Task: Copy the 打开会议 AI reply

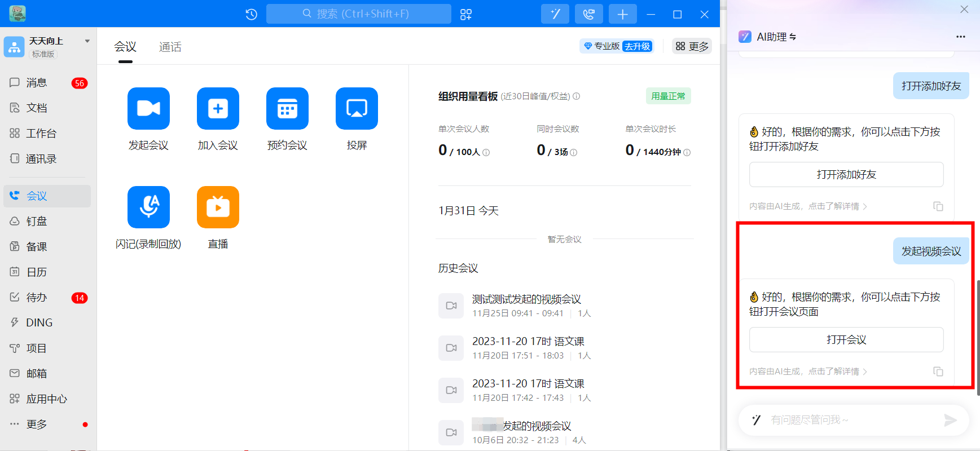Action: 938,372
